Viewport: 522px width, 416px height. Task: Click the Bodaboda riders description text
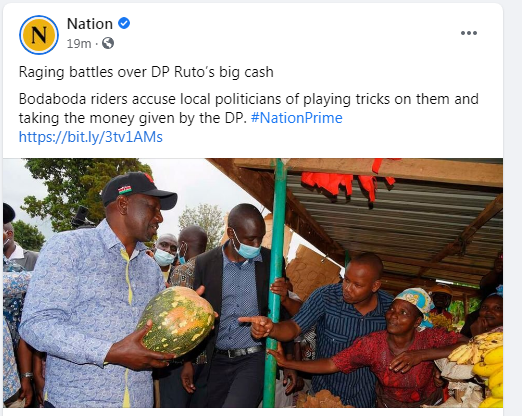click(x=249, y=108)
